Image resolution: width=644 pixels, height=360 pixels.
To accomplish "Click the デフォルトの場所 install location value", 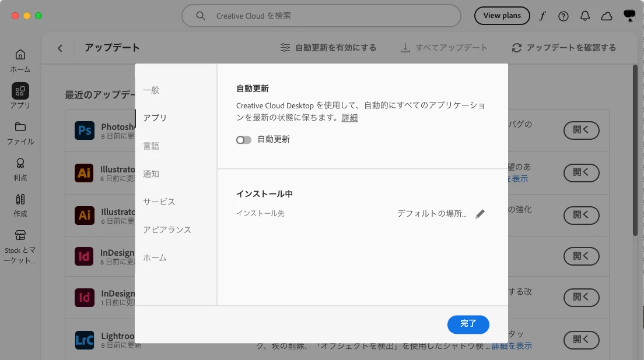I will 432,214.
